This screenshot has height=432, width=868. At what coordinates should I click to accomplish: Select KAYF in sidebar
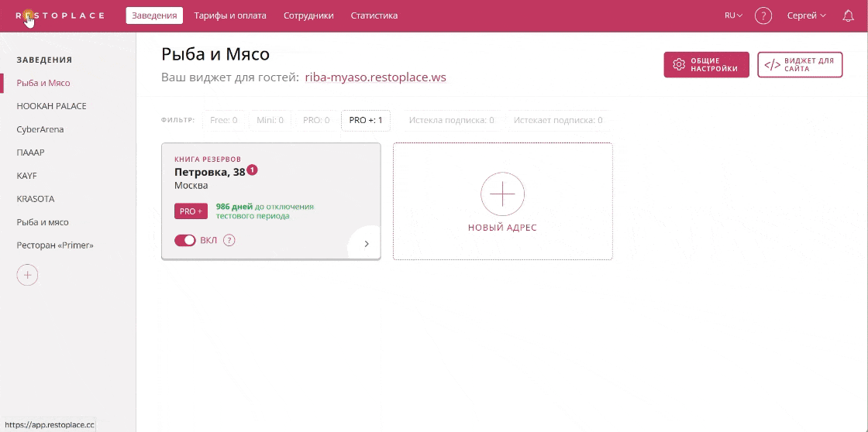[x=26, y=176]
